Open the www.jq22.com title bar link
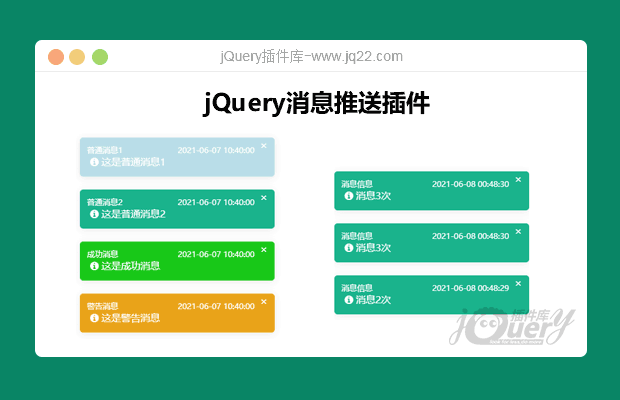Viewport: 620px width, 400px height. pyautogui.click(x=310, y=57)
